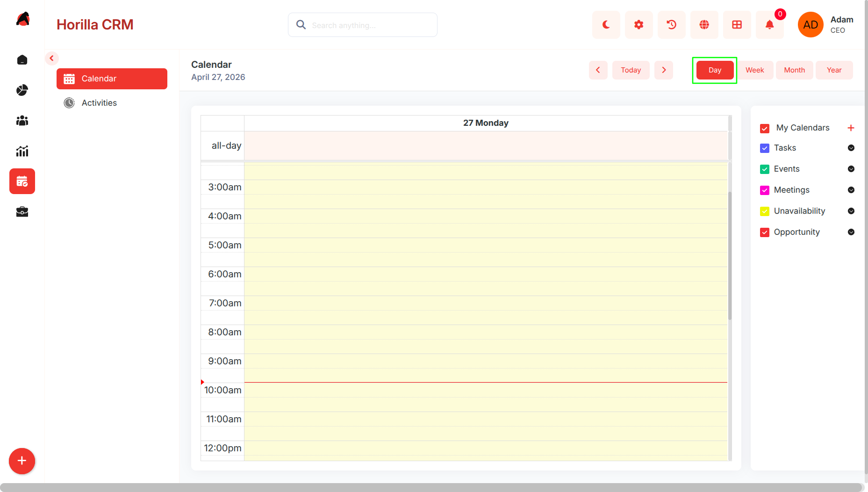
Task: Click the red plus quick-create button
Action: click(x=22, y=461)
